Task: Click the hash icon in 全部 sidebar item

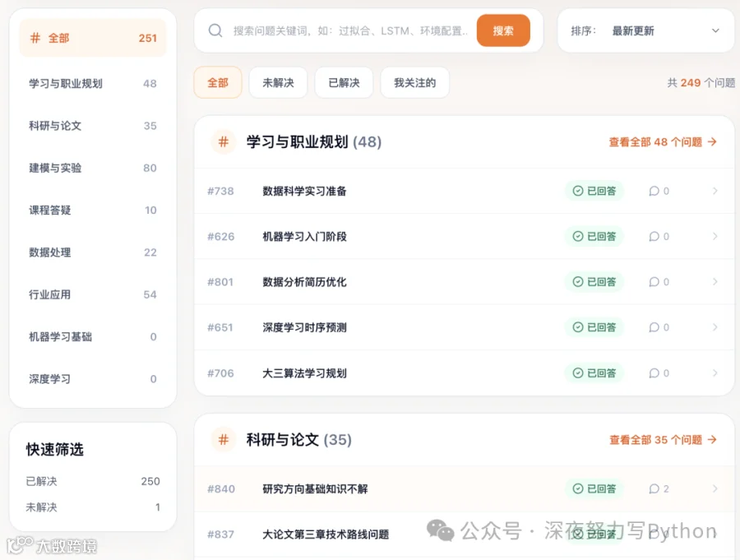Action: (35, 38)
